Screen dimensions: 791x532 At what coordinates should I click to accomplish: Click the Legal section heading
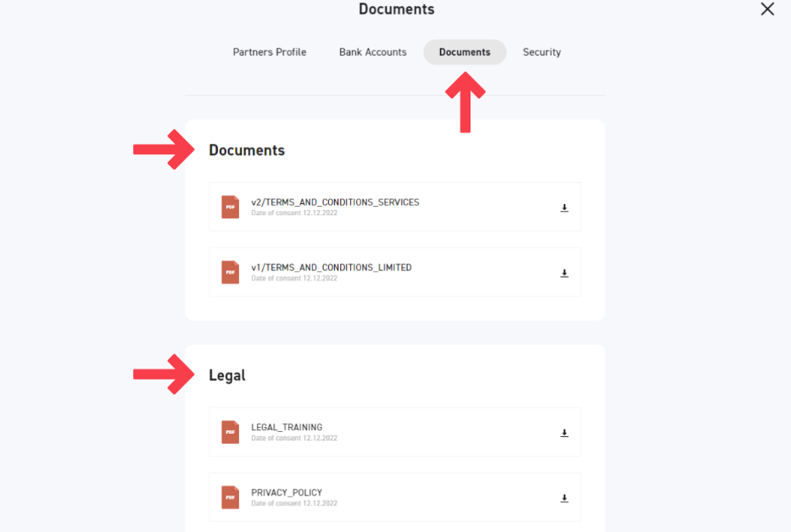tap(227, 375)
